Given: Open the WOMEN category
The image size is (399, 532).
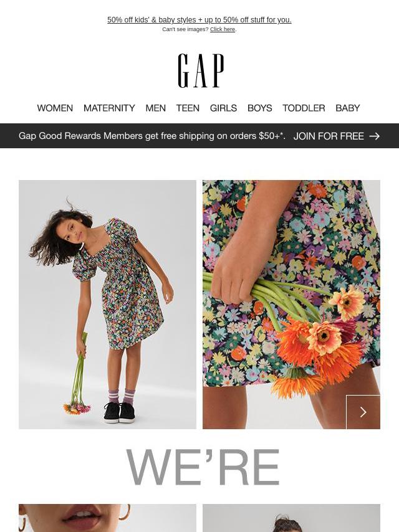Looking at the screenshot, I should click(x=55, y=108).
